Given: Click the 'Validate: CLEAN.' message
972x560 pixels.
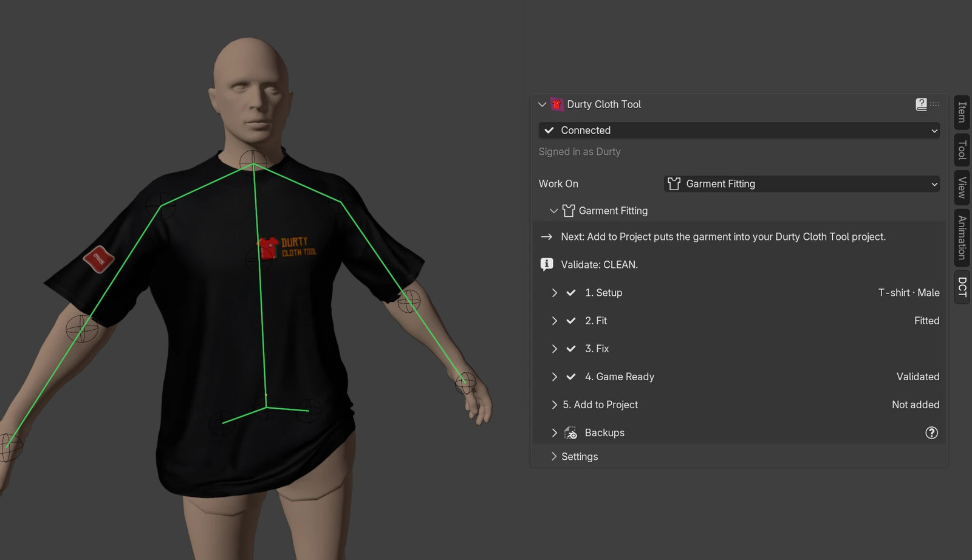Looking at the screenshot, I should pos(599,265).
